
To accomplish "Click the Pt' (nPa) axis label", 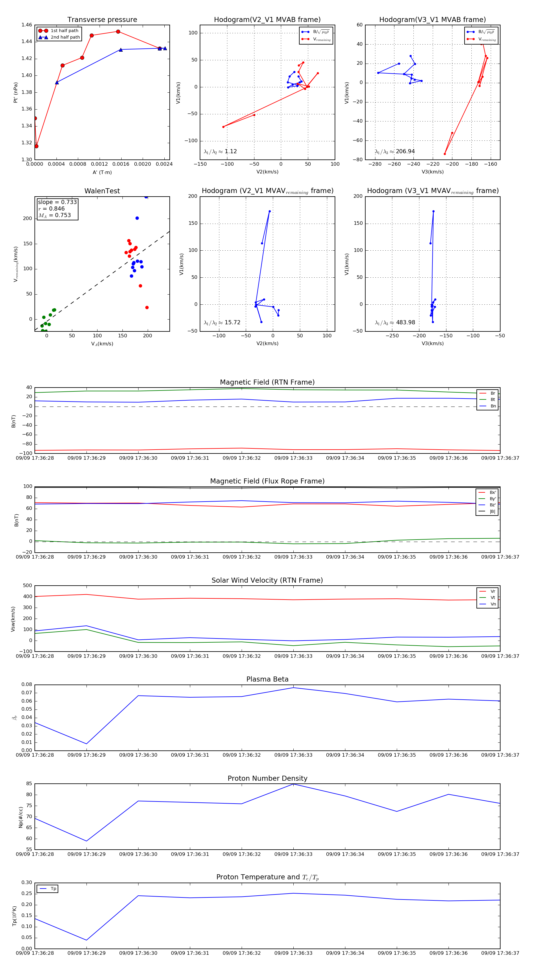I will [16, 92].
